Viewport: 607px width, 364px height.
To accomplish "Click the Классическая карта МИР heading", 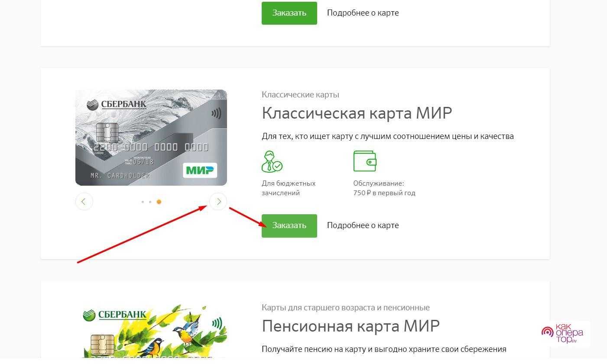I will (x=357, y=113).
